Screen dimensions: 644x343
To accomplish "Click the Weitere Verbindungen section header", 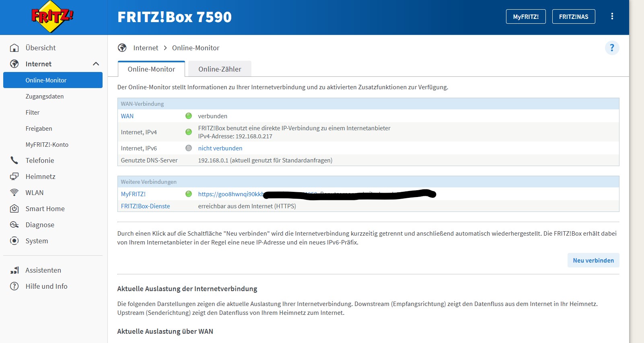I will pyautogui.click(x=368, y=182).
